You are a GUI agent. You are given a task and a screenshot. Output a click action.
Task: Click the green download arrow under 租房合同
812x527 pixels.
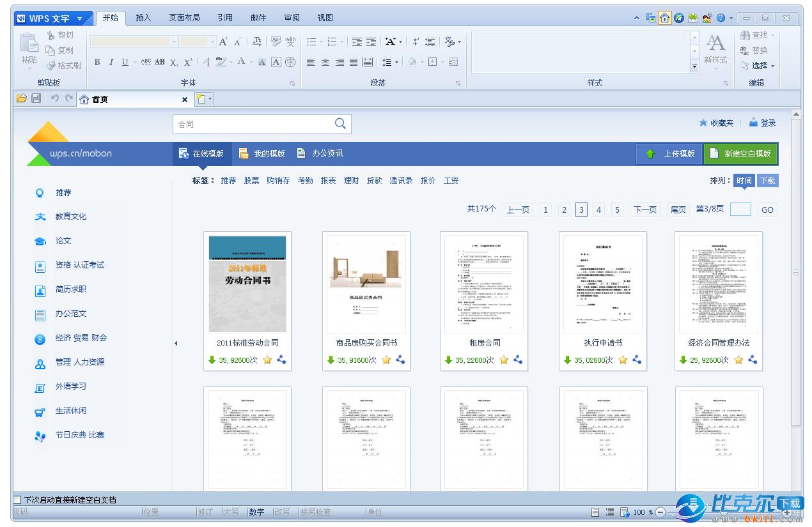(x=449, y=360)
